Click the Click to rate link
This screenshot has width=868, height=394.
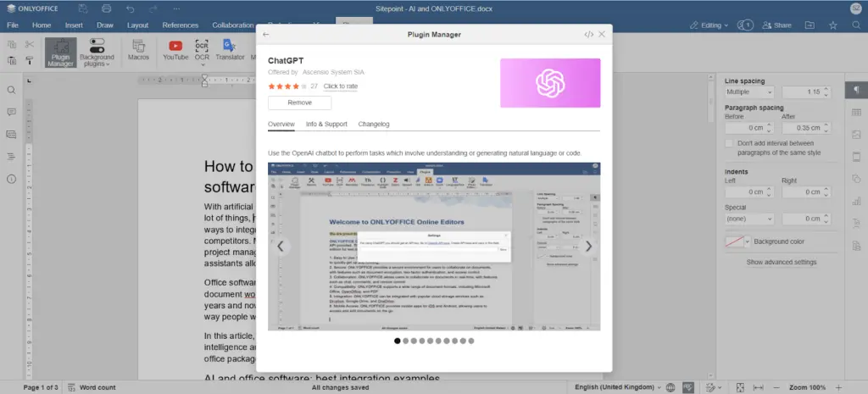click(341, 86)
